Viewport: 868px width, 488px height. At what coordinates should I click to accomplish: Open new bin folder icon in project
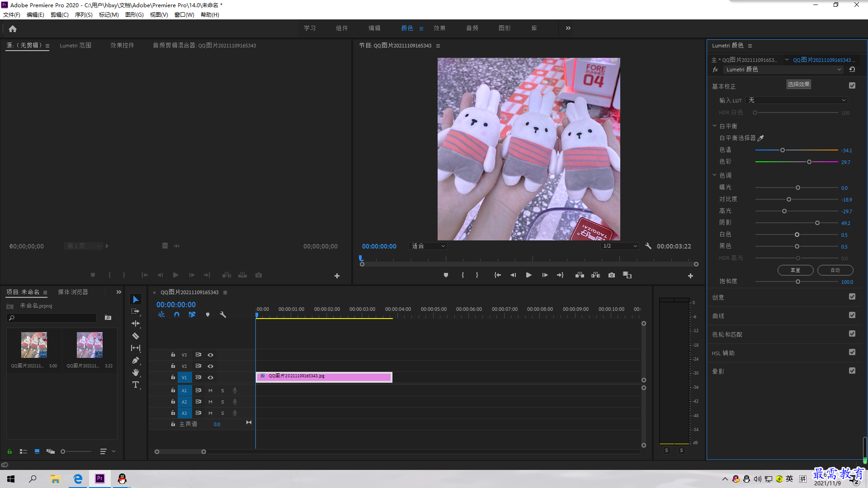(x=108, y=318)
